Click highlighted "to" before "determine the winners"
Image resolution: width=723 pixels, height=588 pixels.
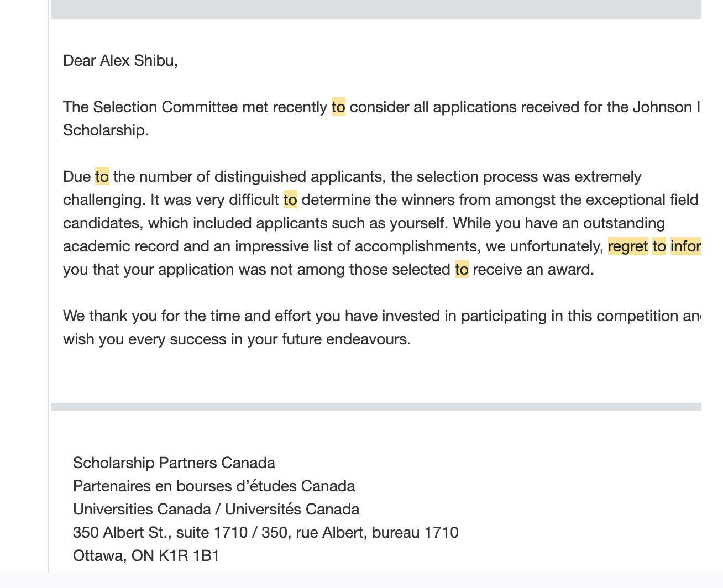(290, 200)
